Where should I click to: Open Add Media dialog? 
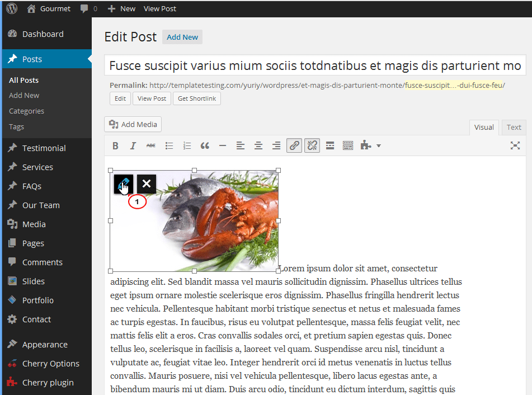tap(133, 124)
